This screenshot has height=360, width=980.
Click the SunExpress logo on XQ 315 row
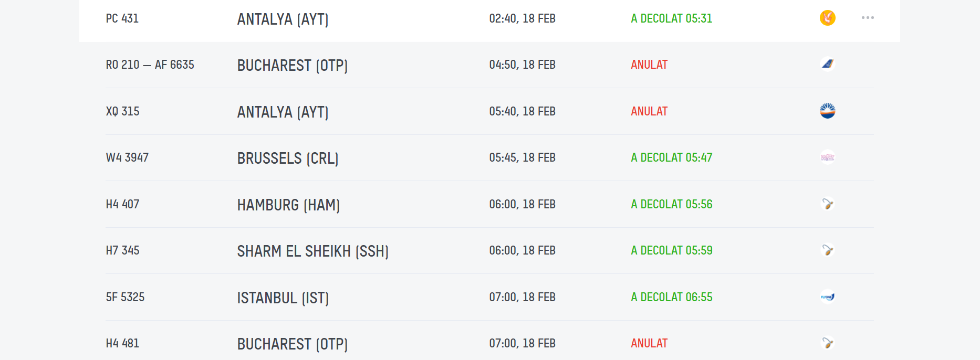coord(827,111)
